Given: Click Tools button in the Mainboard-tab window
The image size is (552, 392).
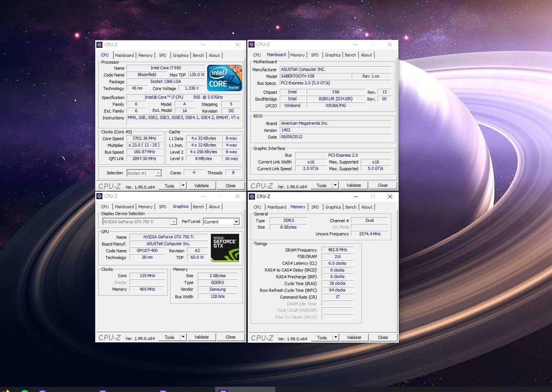Looking at the screenshot, I should click(x=322, y=185).
